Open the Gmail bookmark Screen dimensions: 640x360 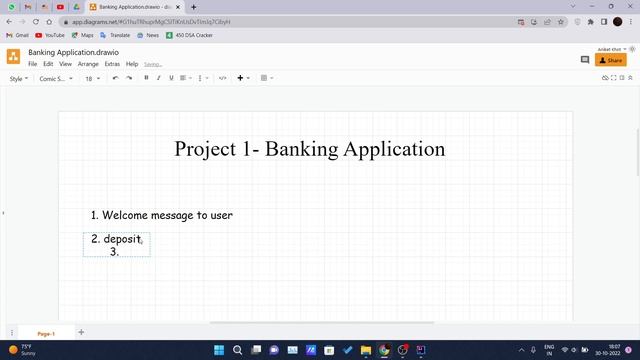click(18, 36)
